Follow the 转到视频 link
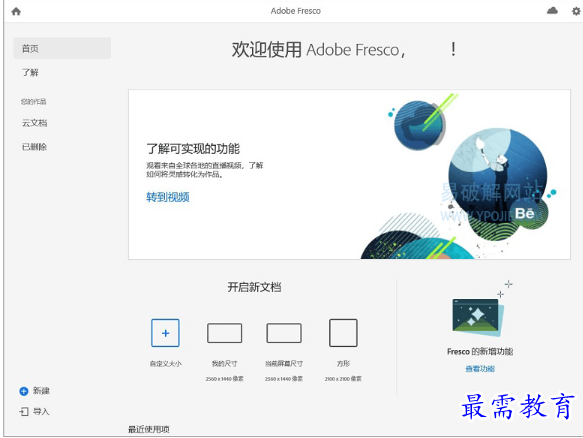 tap(168, 197)
